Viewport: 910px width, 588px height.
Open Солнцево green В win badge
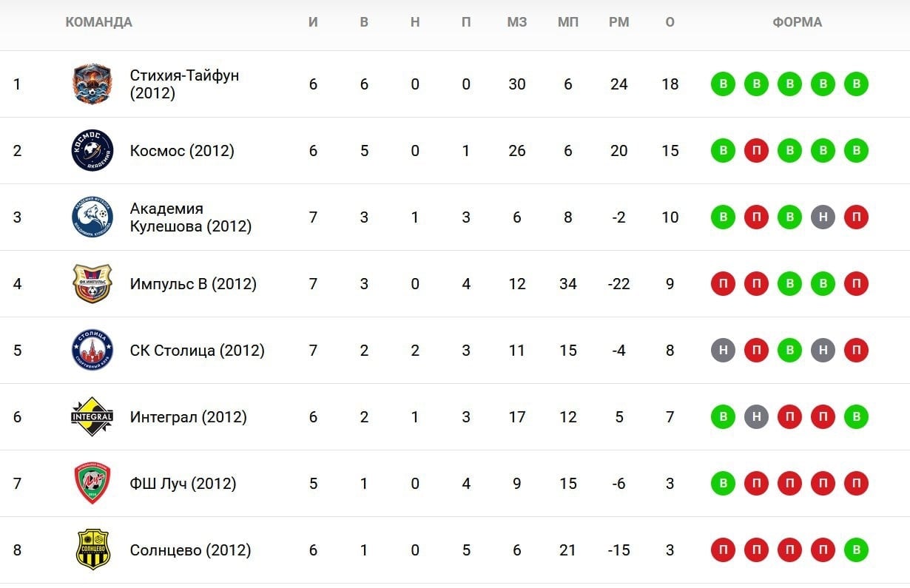click(x=856, y=550)
